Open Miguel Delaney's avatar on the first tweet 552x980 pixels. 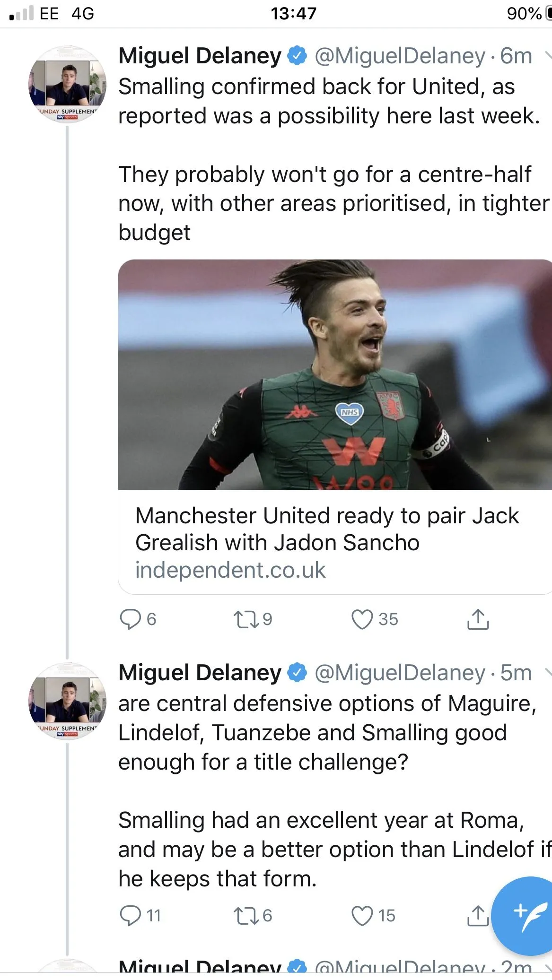[x=67, y=84]
